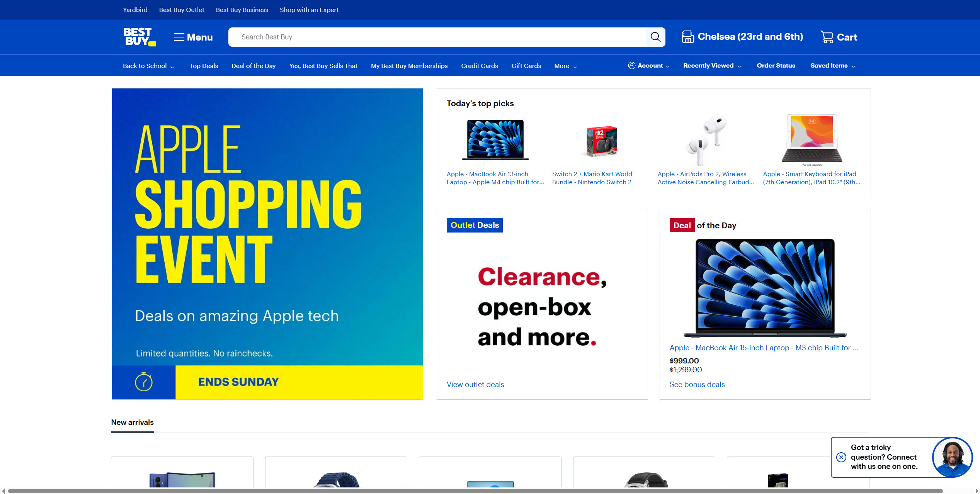Click See bonus deals

(697, 385)
